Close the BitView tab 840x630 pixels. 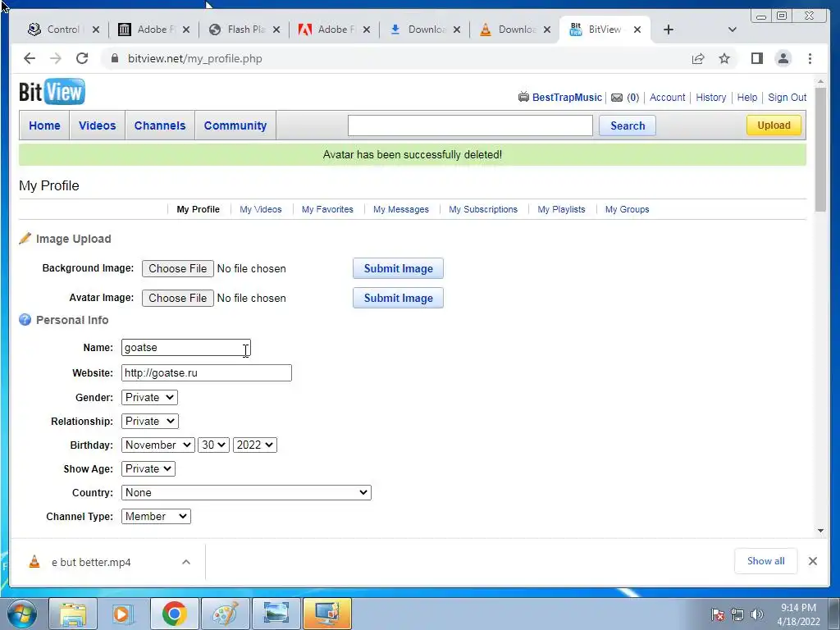pyautogui.click(x=637, y=30)
